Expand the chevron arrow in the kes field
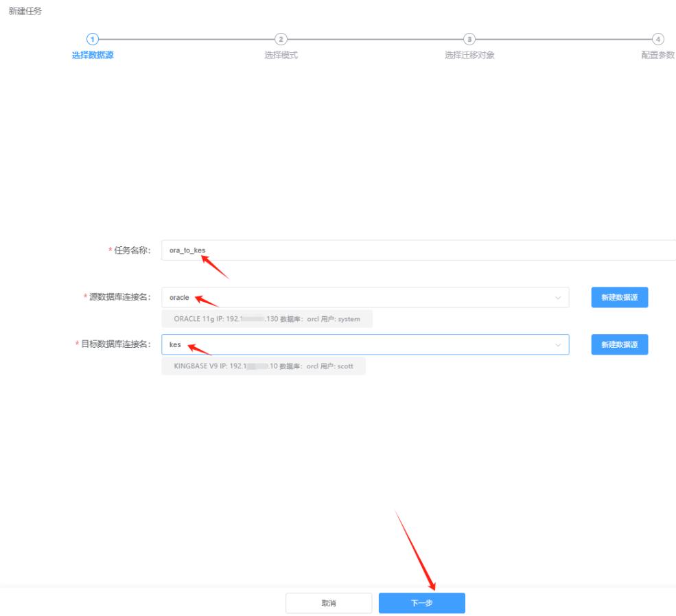The image size is (676, 616). [558, 345]
